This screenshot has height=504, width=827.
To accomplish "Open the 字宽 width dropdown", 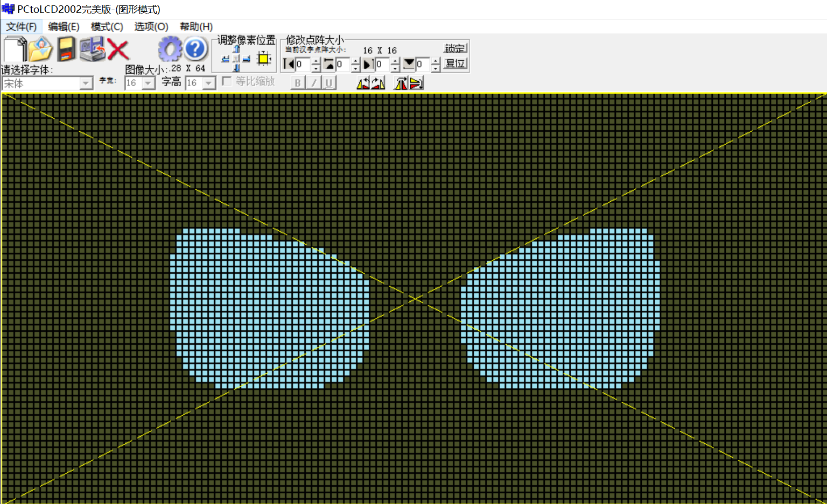I will [148, 83].
